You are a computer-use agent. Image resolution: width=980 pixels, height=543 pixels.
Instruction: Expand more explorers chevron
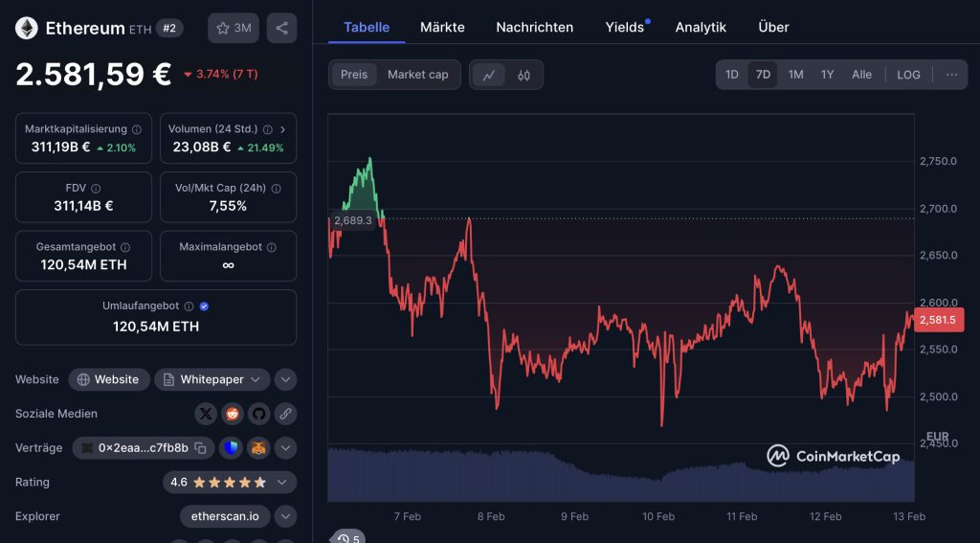click(285, 517)
